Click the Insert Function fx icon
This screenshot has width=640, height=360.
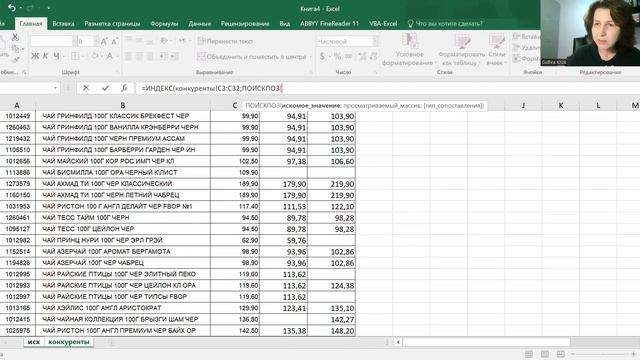click(124, 88)
